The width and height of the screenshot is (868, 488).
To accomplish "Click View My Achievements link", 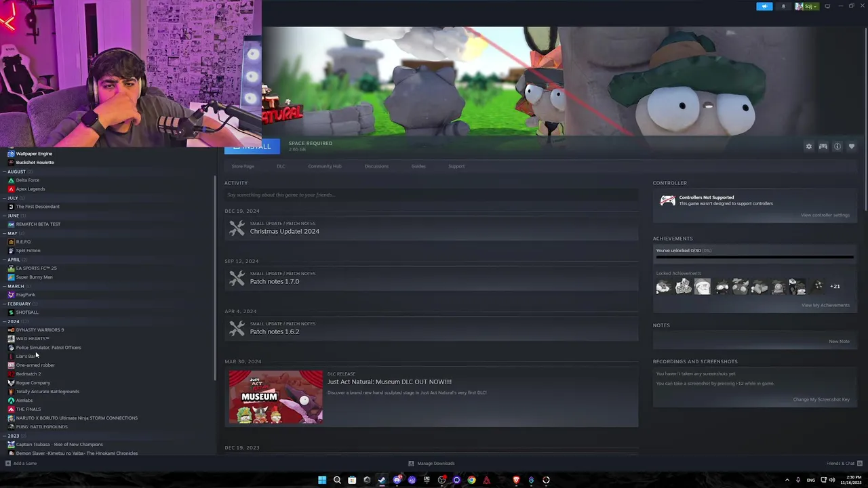I will (x=825, y=305).
